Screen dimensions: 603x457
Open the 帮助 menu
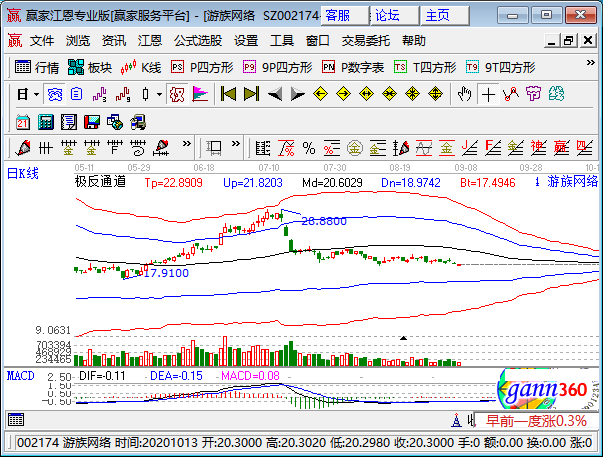coord(414,40)
